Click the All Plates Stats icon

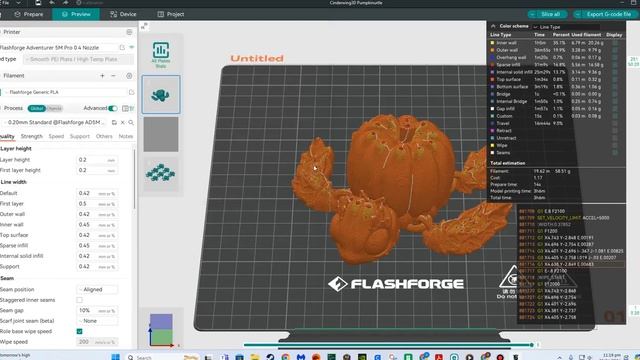point(161,54)
